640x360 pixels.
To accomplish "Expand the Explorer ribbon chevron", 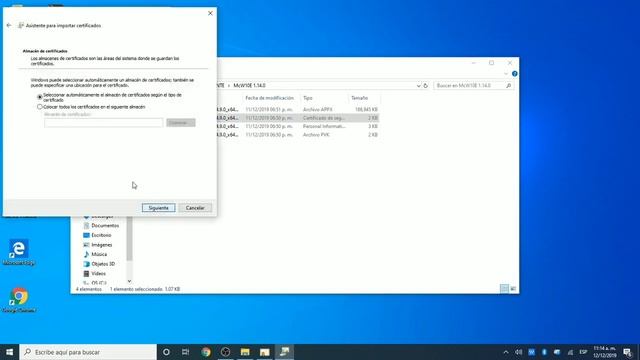I will click(506, 74).
